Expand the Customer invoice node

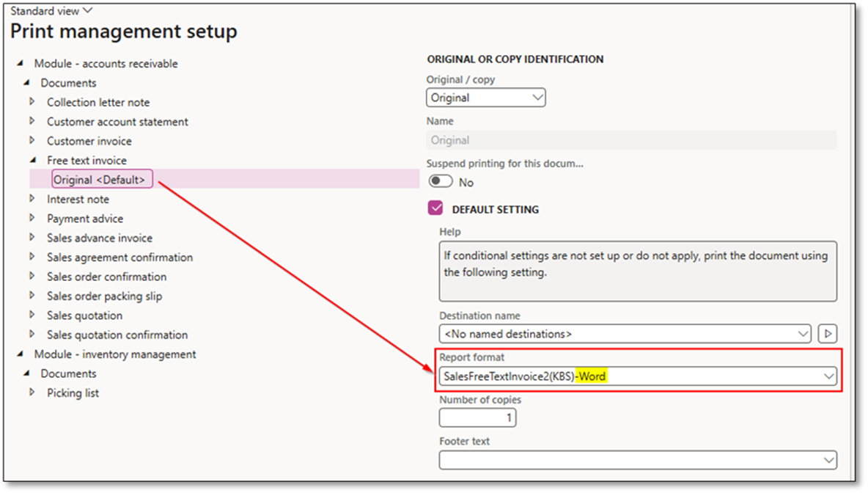click(x=32, y=141)
